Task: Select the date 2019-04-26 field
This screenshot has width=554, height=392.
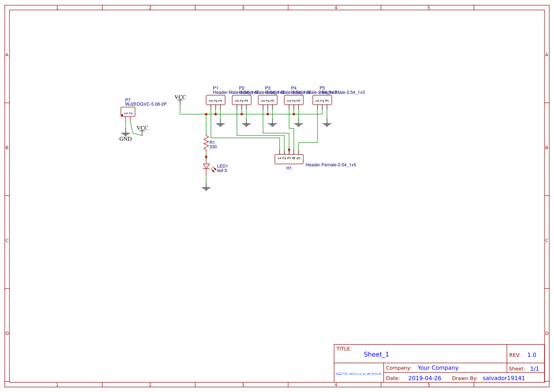Action: coord(425,378)
